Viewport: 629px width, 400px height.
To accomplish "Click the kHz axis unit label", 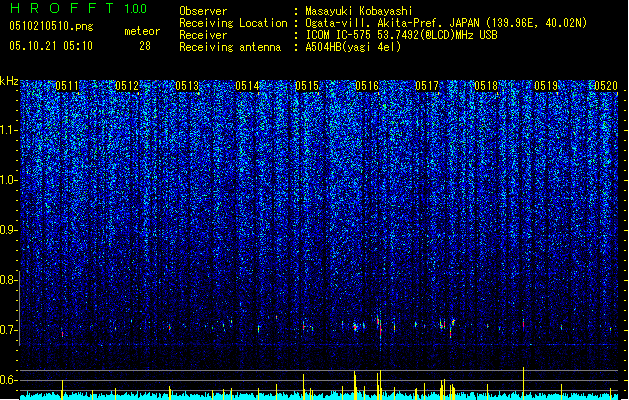I will pyautogui.click(x=9, y=81).
